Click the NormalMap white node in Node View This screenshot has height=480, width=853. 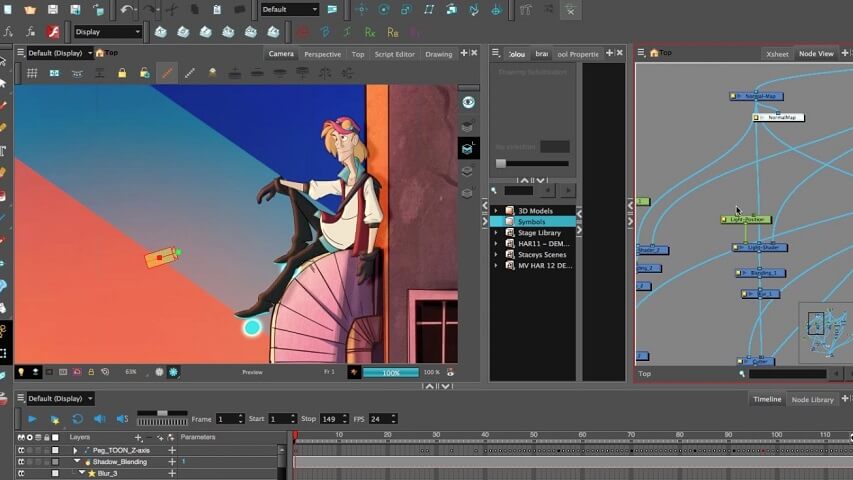[778, 117]
